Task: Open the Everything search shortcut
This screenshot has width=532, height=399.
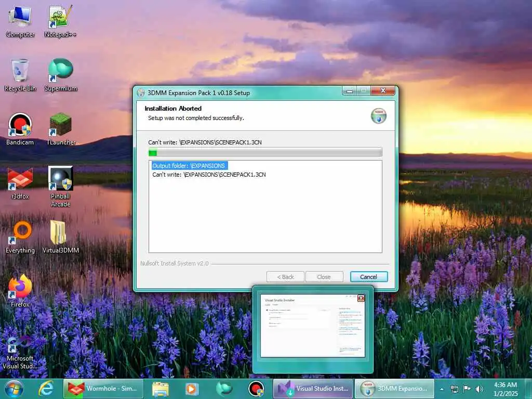Action: pos(20,237)
